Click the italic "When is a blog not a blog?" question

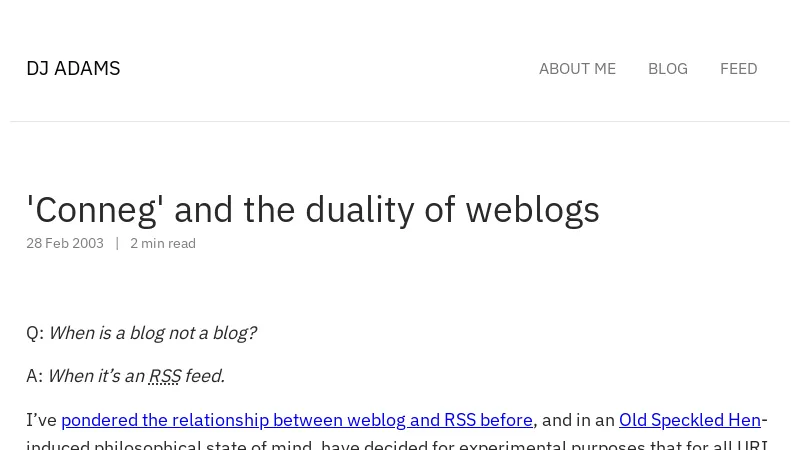click(x=152, y=333)
